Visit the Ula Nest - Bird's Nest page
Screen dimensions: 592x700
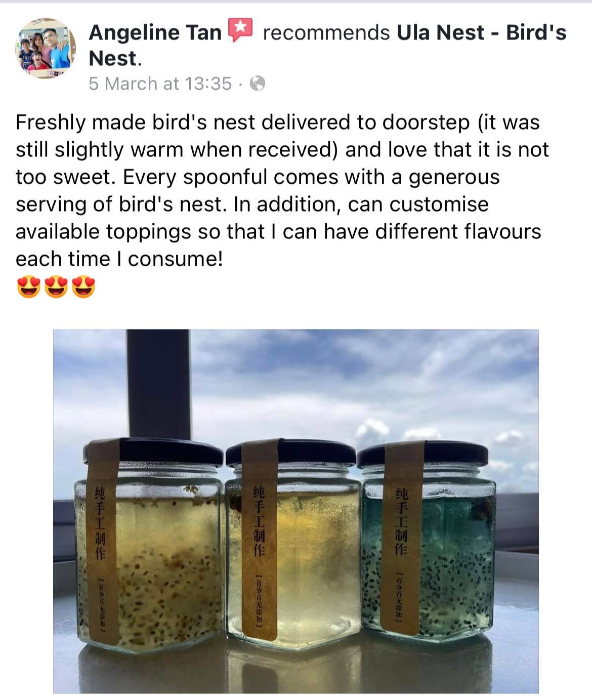[481, 33]
